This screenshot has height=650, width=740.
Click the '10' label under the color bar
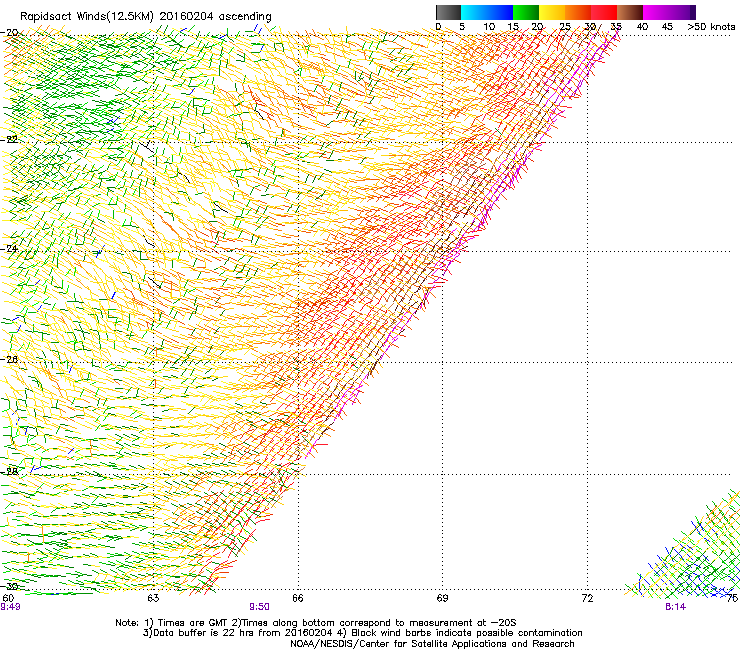click(489, 26)
